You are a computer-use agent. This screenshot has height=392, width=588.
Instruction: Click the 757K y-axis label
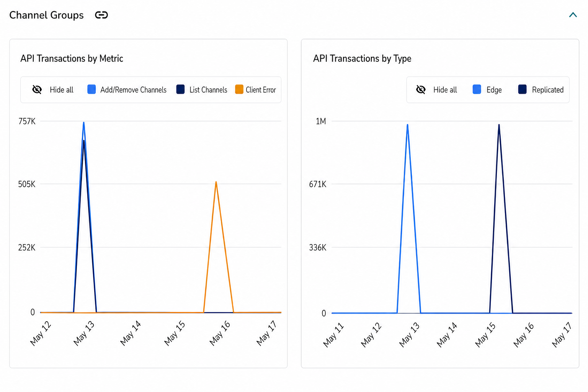(x=27, y=121)
